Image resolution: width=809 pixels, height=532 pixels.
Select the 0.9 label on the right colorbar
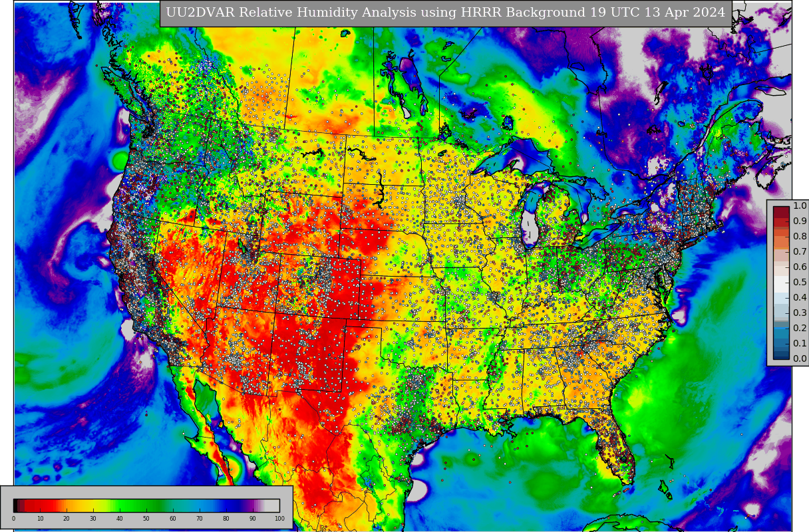pos(800,221)
